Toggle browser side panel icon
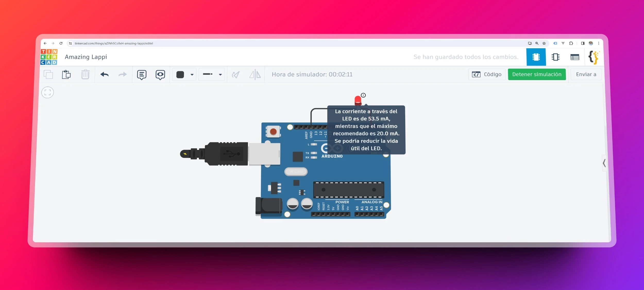The image size is (644, 290). pos(583,43)
